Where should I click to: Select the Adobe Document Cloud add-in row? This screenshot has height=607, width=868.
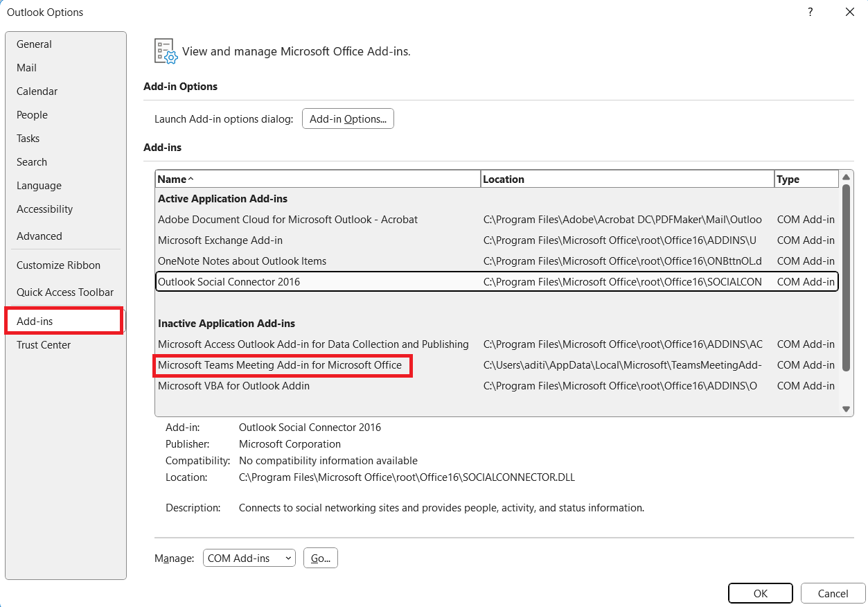pyautogui.click(x=496, y=220)
